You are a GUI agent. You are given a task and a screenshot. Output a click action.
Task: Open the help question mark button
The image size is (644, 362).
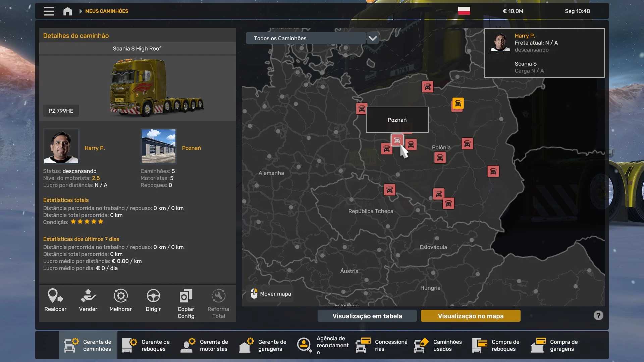click(598, 315)
